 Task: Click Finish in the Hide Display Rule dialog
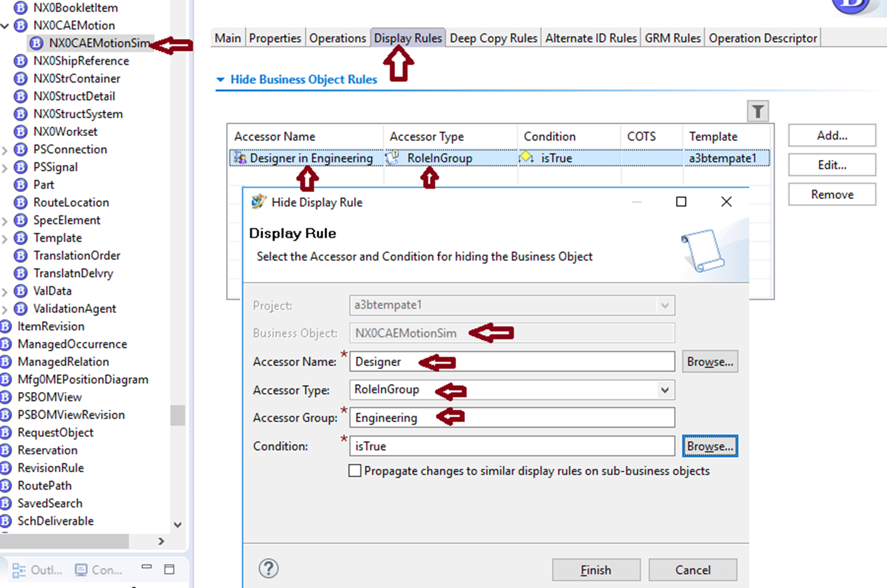coord(596,570)
